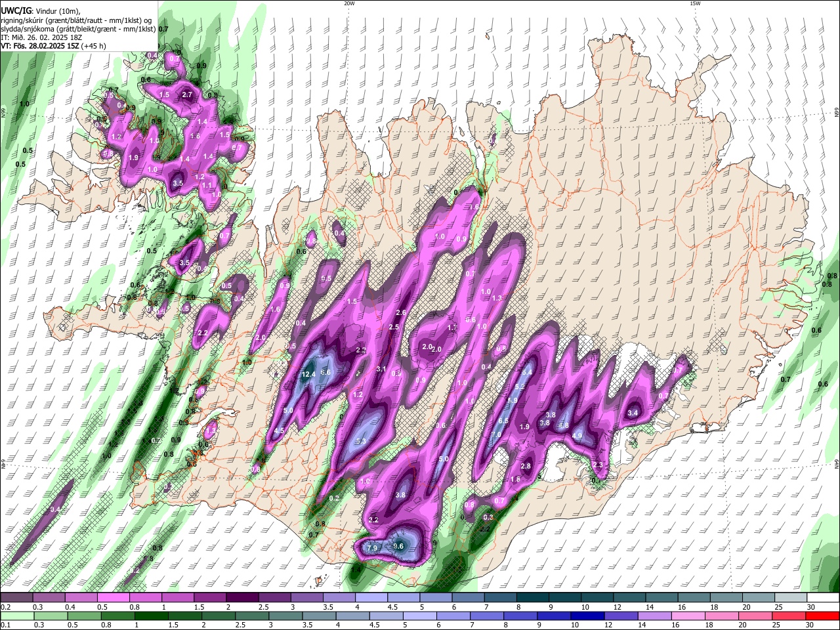Click the white top-row swatch right of 30
The width and height of the screenshot is (840, 630).
(823, 598)
